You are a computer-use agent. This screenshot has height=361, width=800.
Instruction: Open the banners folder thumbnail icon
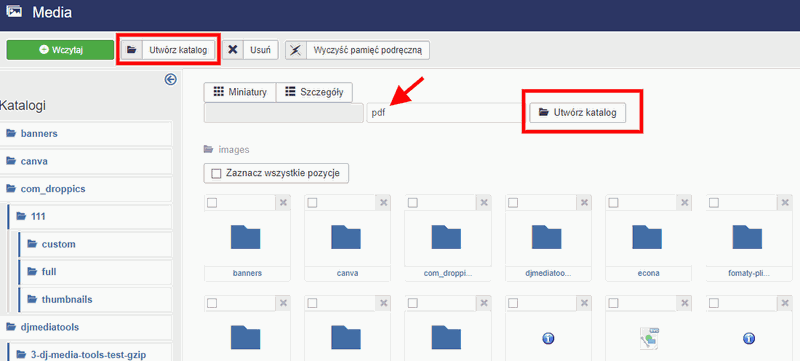pos(245,237)
